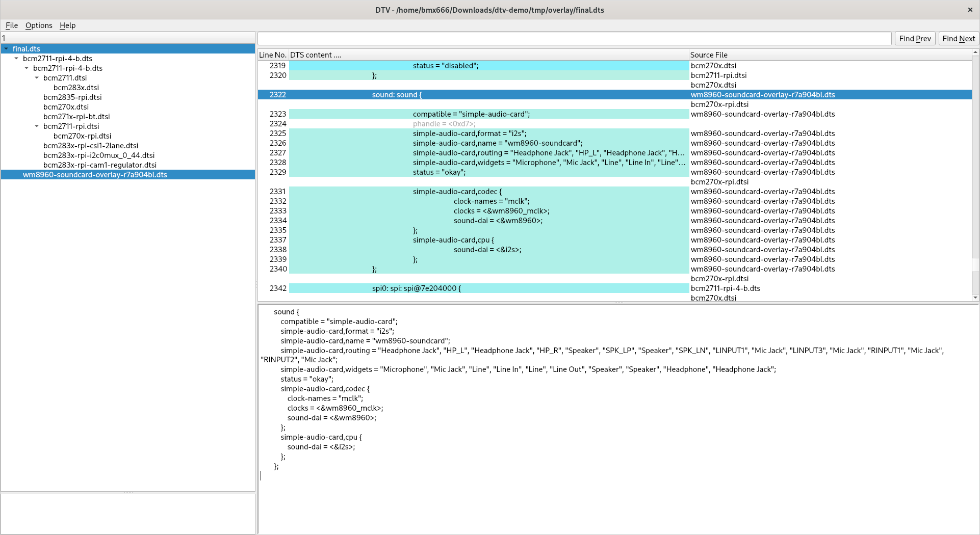Click in the sound node text preview pane
Screen dimensions: 980x535
point(618,419)
